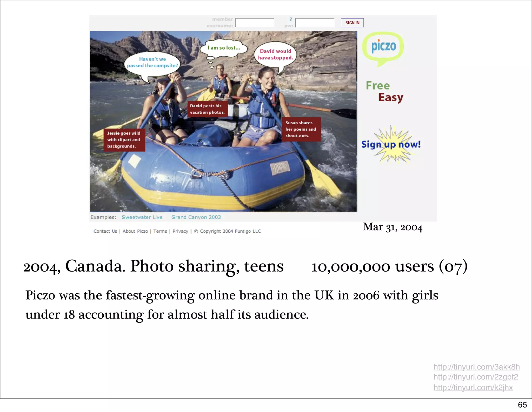
Task: Click the 'Jessie goes wild with clipart' caption
Action: pos(124,140)
